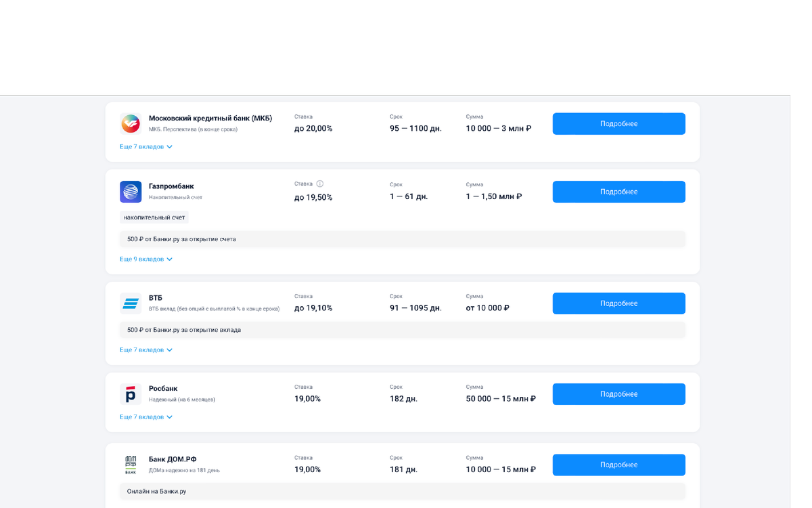Click 'Накопительный счет' subtitle under Газпромбанк
This screenshot has width=812, height=508.
[x=175, y=198]
